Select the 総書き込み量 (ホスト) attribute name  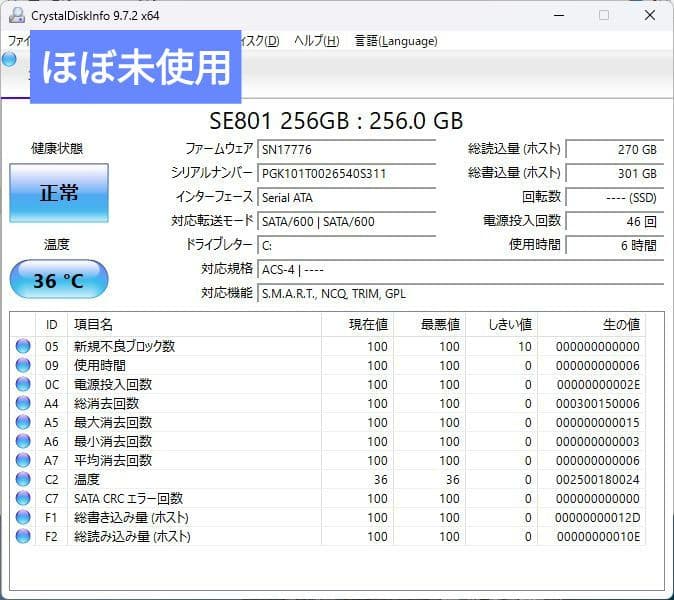pyautogui.click(x=131, y=517)
